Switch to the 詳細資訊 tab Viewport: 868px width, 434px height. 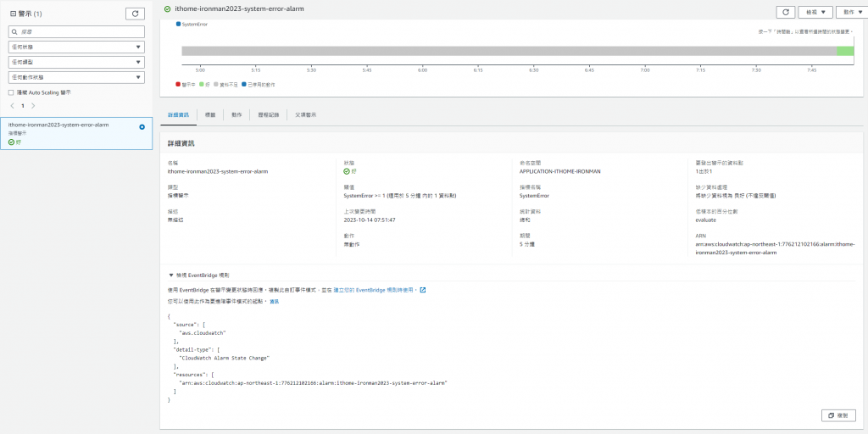click(x=178, y=114)
